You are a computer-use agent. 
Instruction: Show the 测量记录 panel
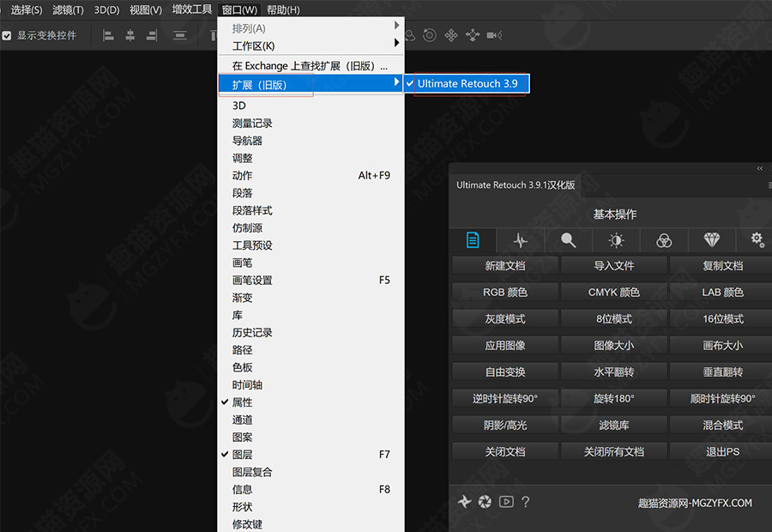(x=311, y=124)
